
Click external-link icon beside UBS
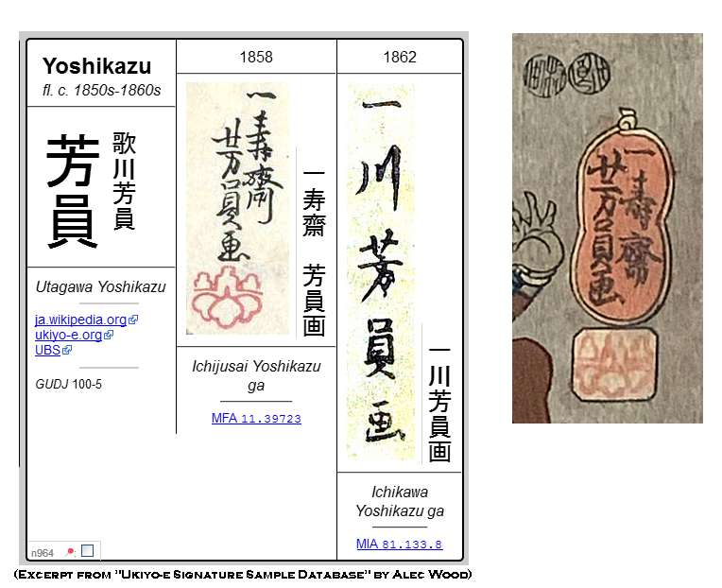point(67,350)
